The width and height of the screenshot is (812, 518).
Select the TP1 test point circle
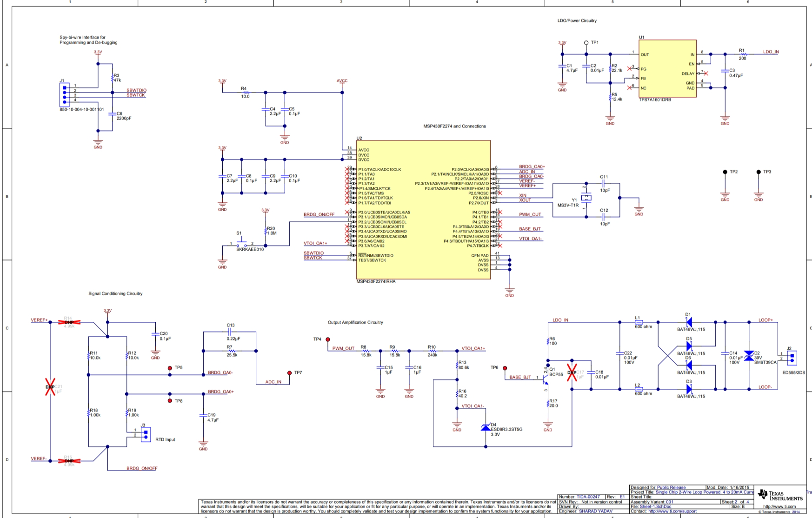586,43
